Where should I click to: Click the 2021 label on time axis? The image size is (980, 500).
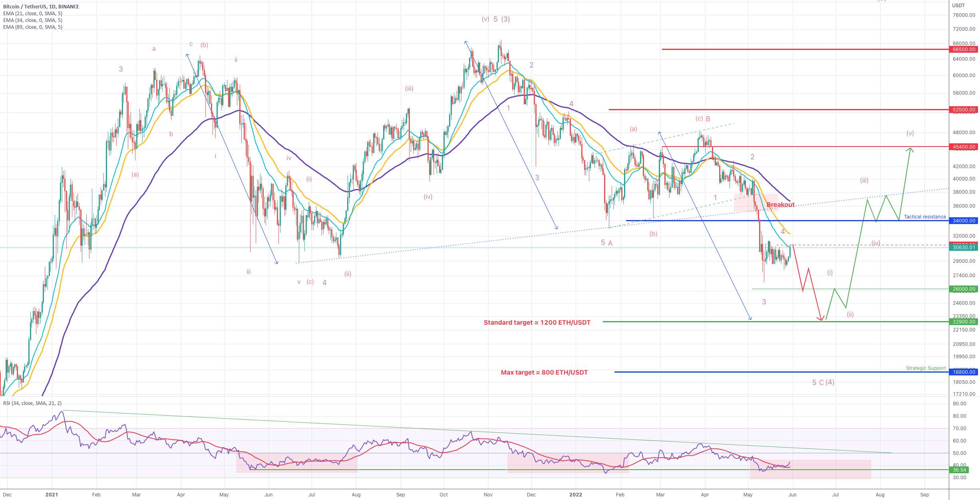coord(52,494)
